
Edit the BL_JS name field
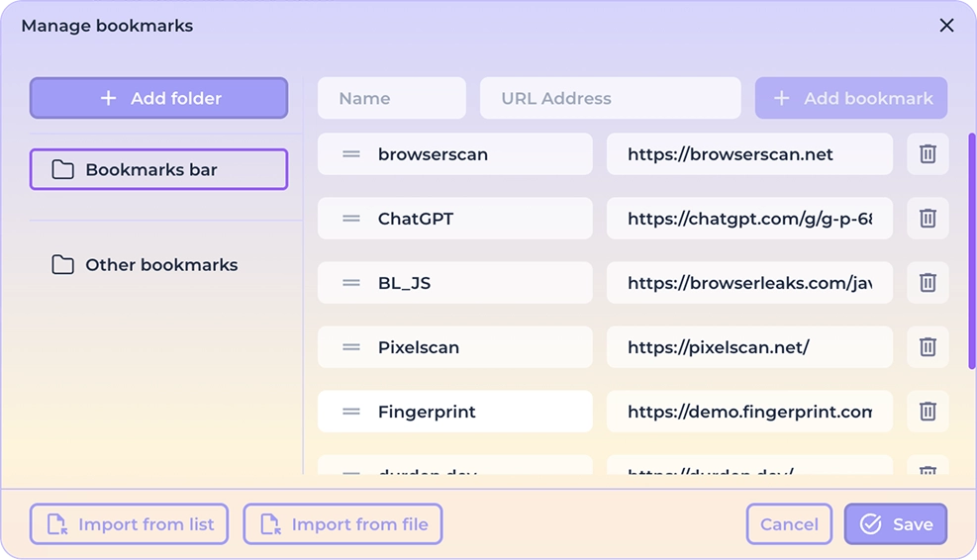(x=455, y=283)
